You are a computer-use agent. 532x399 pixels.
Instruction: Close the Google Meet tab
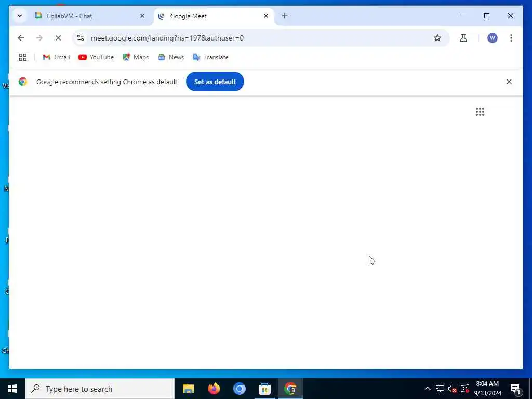pos(266,16)
